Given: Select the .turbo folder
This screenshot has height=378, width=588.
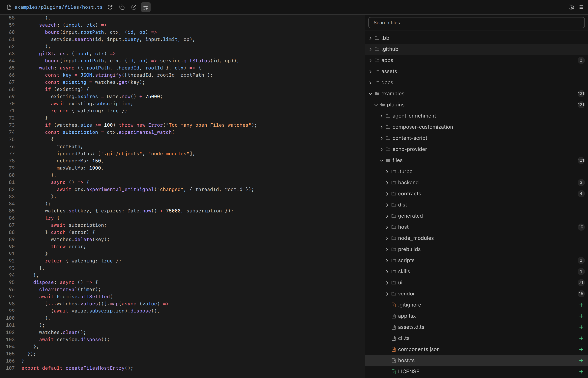Looking at the screenshot, I should [477, 171].
